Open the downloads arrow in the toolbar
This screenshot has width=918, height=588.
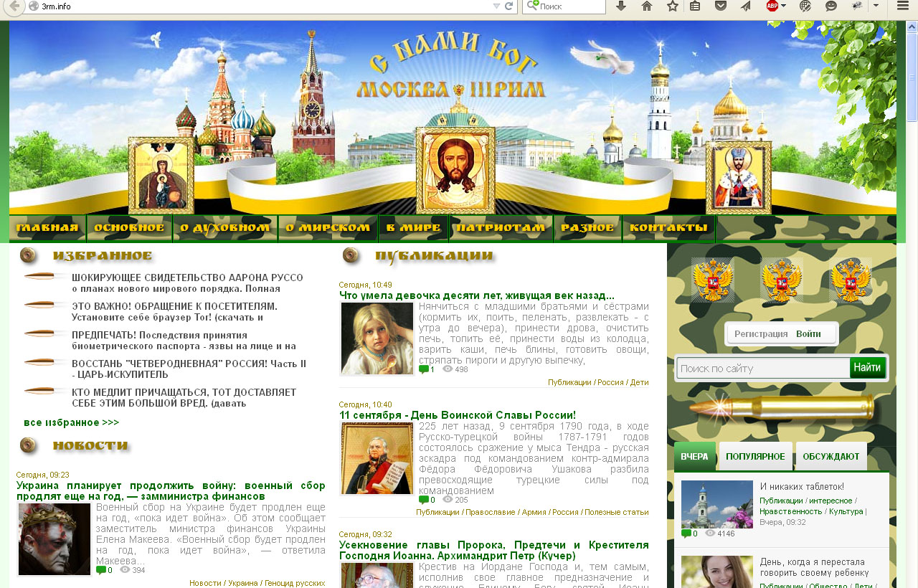[621, 6]
